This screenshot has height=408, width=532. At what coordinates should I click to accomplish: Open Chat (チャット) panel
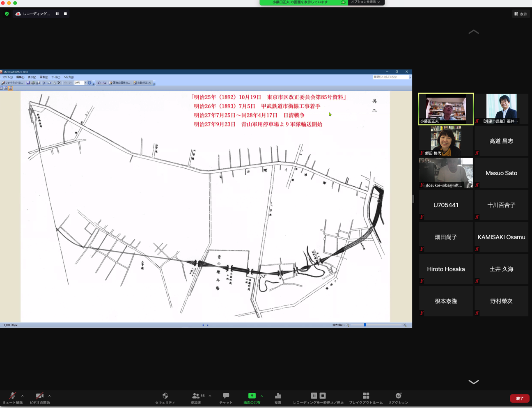click(226, 398)
